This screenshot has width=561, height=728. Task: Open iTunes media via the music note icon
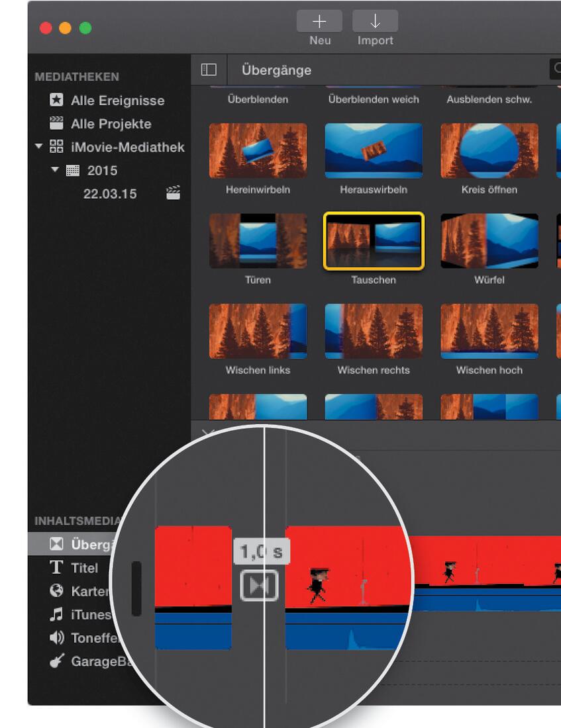tap(58, 614)
